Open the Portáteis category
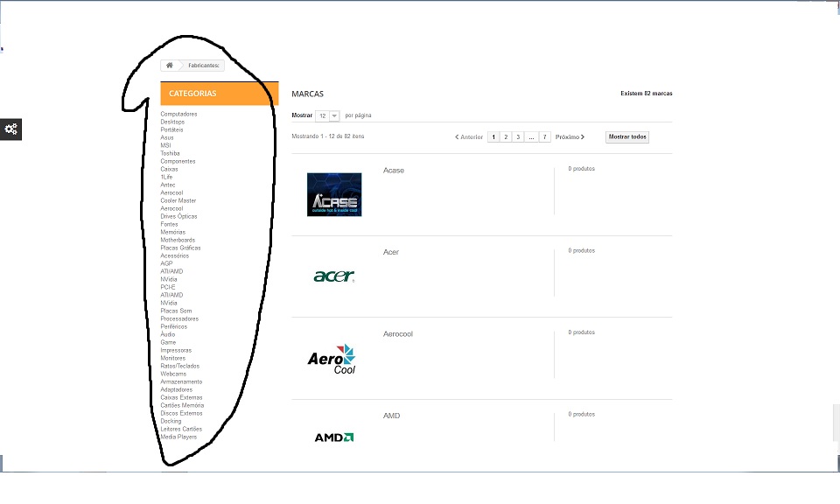This screenshot has height=504, width=840. [x=172, y=129]
